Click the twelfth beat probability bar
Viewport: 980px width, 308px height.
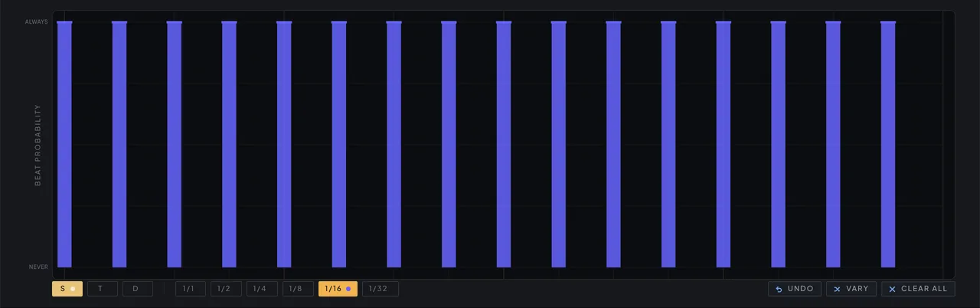pos(668,144)
